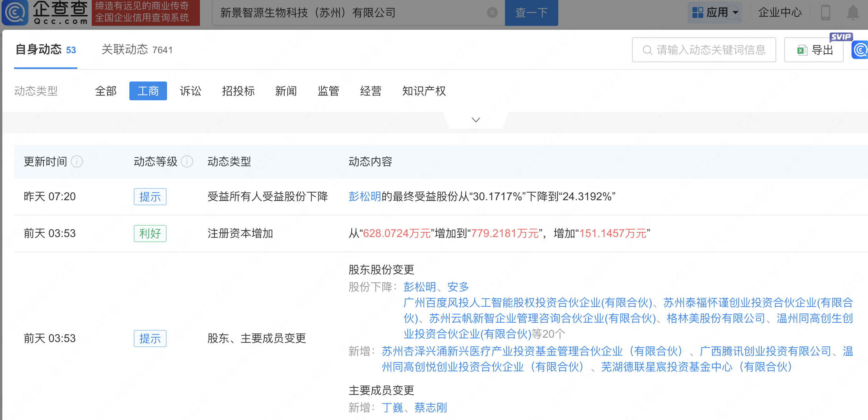
Task: Open the notification bell
Action: [x=853, y=13]
